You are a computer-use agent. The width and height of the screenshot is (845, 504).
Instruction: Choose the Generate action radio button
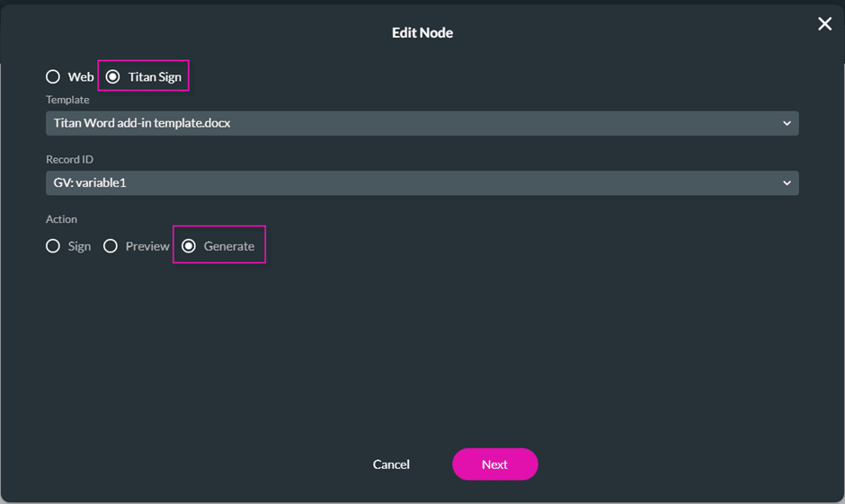point(189,246)
